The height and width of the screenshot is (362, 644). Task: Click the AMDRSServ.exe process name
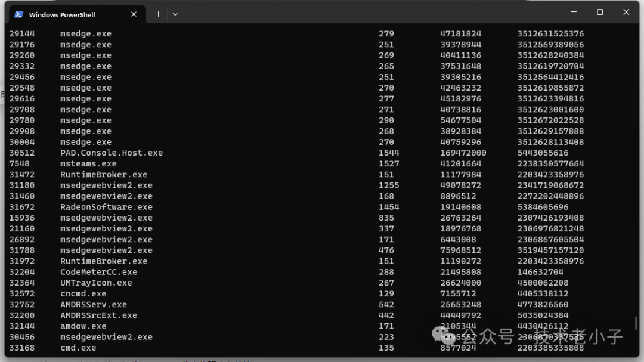[x=94, y=304]
